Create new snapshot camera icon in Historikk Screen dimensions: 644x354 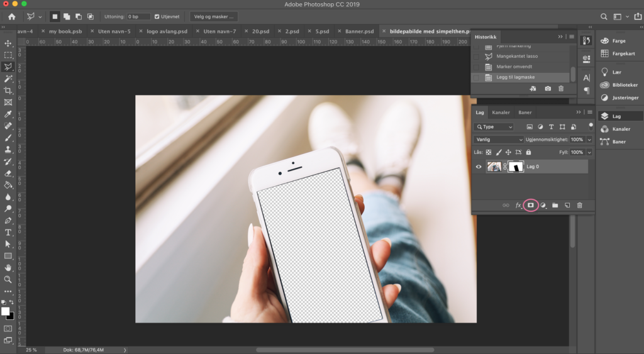click(x=548, y=89)
